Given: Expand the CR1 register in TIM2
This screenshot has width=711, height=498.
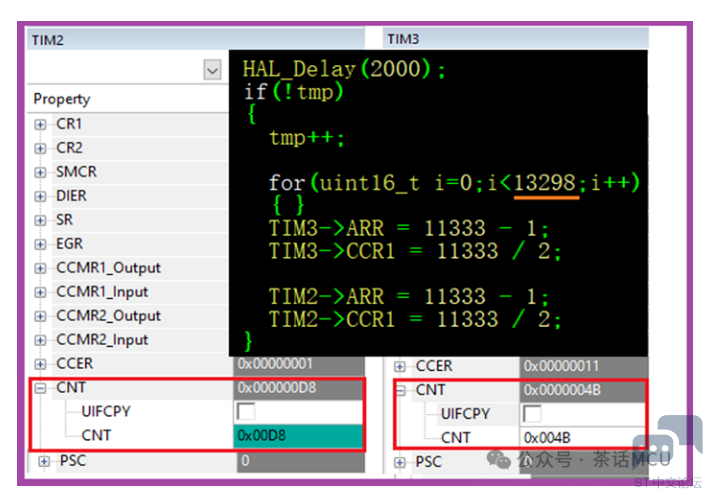Looking at the screenshot, I should click(x=41, y=124).
